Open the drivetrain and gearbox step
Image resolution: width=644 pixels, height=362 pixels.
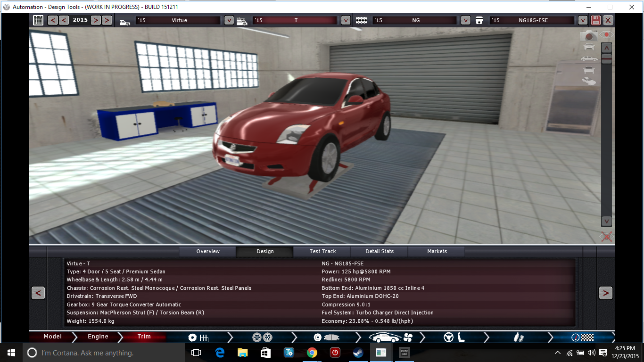198,337
